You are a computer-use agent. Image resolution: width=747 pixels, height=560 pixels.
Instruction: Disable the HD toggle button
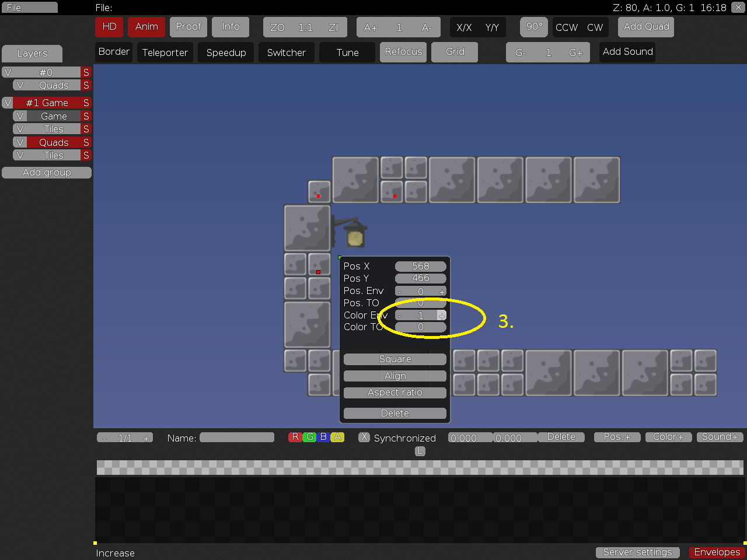[x=109, y=27]
